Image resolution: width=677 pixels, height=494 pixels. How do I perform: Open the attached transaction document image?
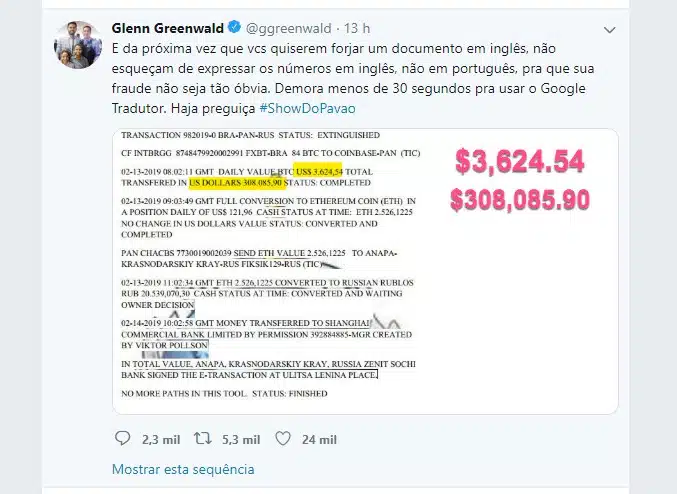[365, 271]
